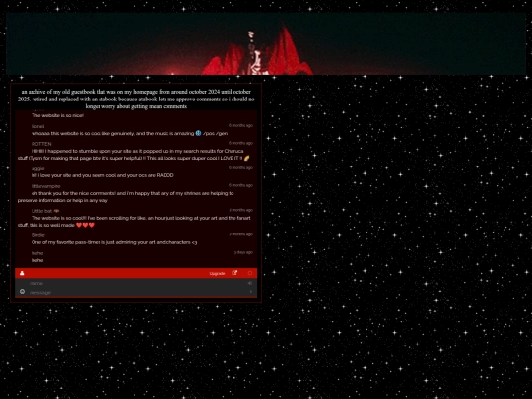Image resolution: width=532 pixels, height=399 pixels.
Task: Click the user profile icon in the red bar
Action: coord(22,273)
